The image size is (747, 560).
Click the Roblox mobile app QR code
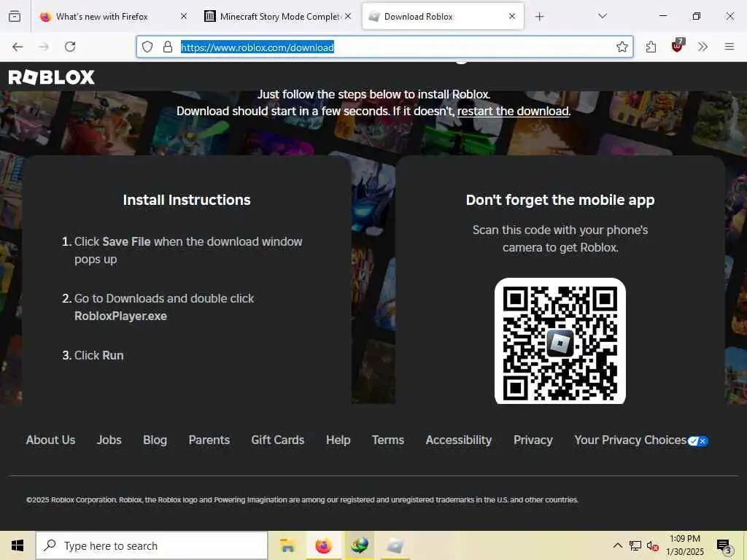pos(560,341)
